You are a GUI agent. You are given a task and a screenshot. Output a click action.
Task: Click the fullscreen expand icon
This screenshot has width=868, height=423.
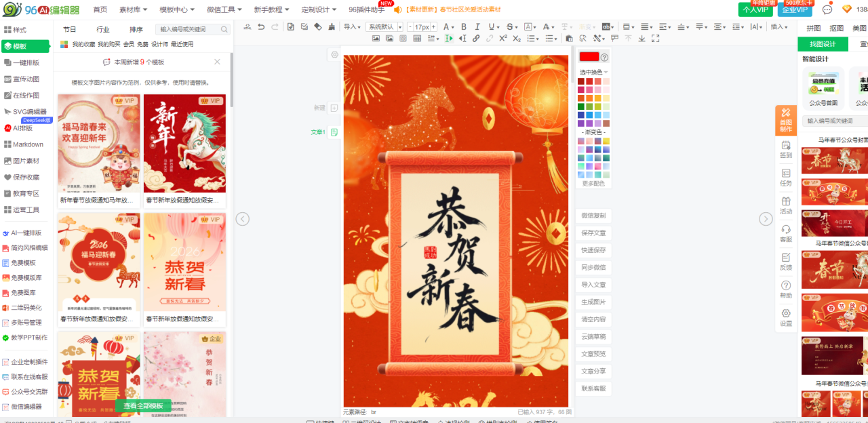[x=655, y=39]
